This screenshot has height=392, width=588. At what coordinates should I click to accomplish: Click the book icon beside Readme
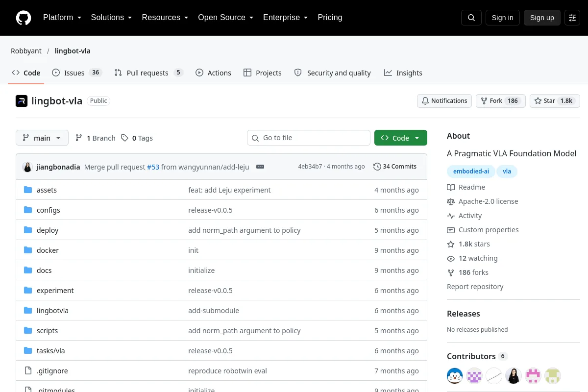pyautogui.click(x=451, y=187)
